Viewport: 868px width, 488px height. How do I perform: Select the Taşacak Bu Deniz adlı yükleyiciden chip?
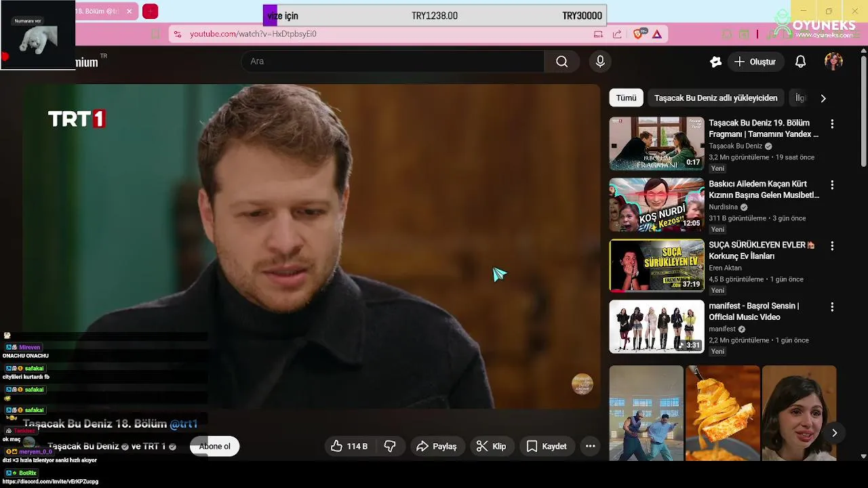tap(715, 98)
